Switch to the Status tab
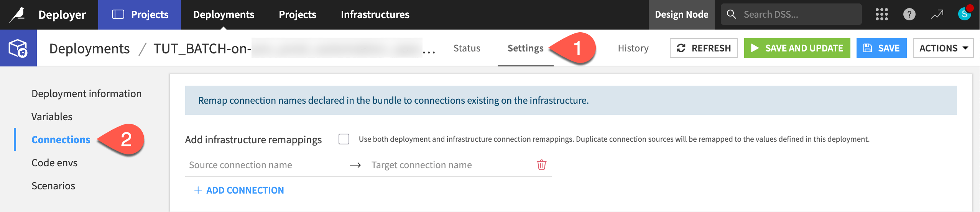The width and height of the screenshot is (980, 212). pyautogui.click(x=467, y=48)
